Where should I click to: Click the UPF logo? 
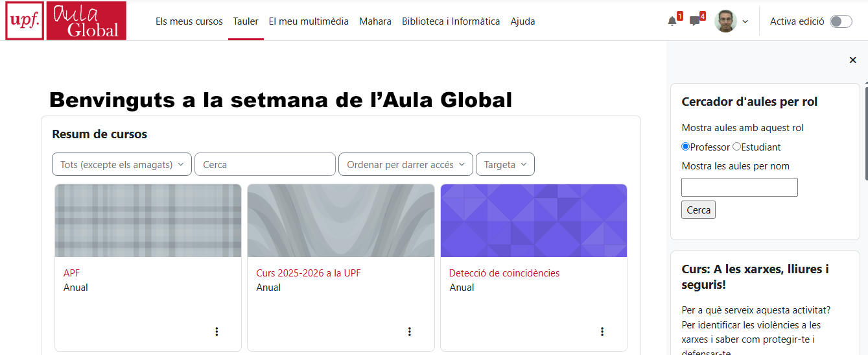(x=25, y=21)
